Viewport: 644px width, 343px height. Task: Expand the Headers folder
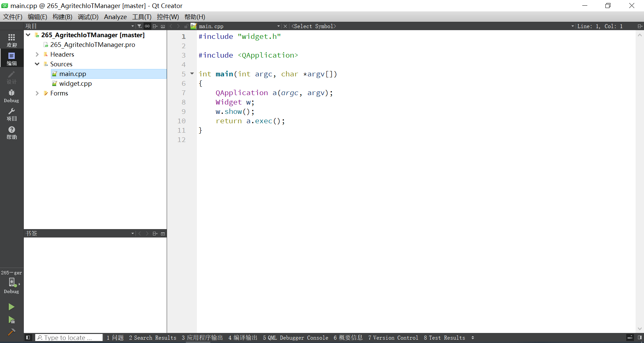pos(37,54)
